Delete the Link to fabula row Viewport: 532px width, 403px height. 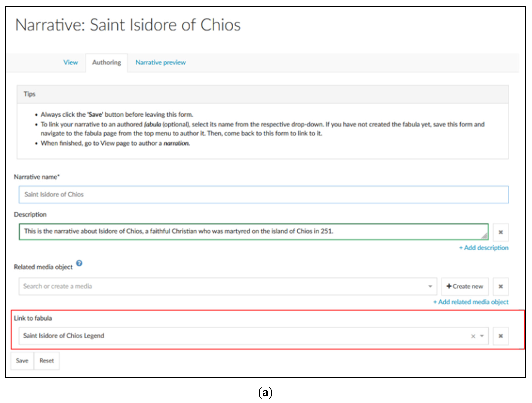click(x=500, y=336)
